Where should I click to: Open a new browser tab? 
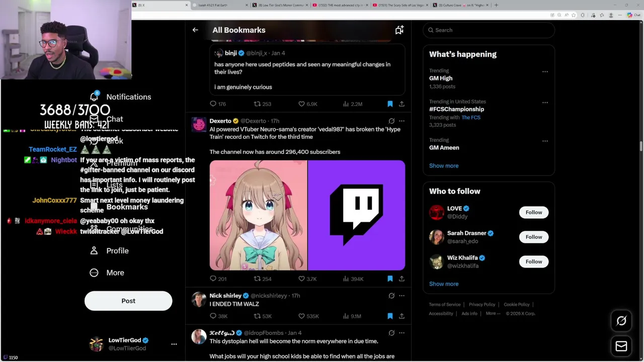pos(496,5)
